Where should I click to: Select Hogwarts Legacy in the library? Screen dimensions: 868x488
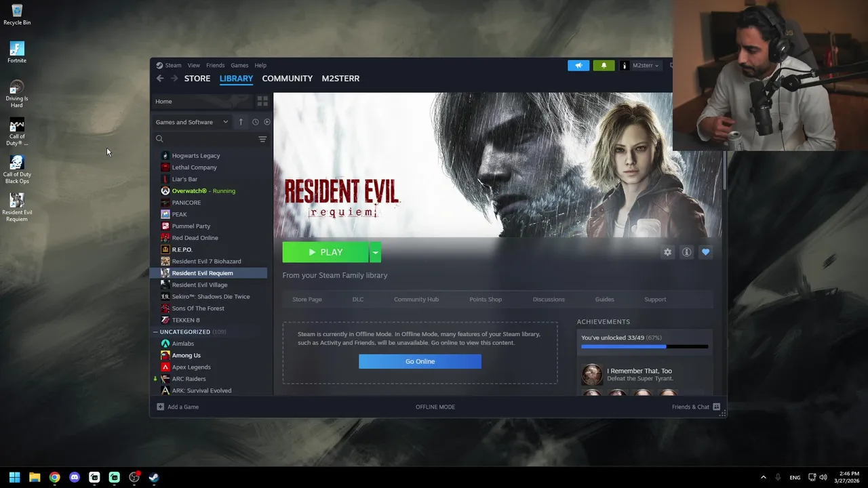[x=209, y=156]
